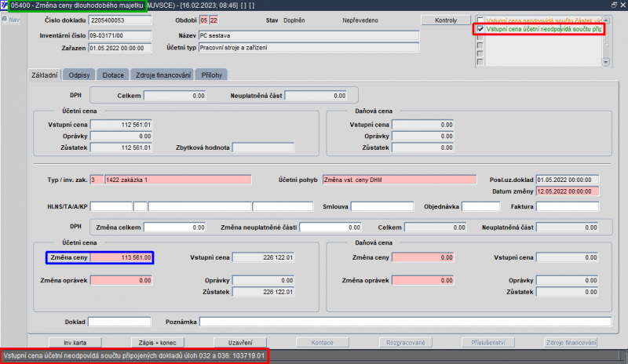This screenshot has width=628, height=364.
Task: Click the Smlouva field
Action: click(382, 206)
